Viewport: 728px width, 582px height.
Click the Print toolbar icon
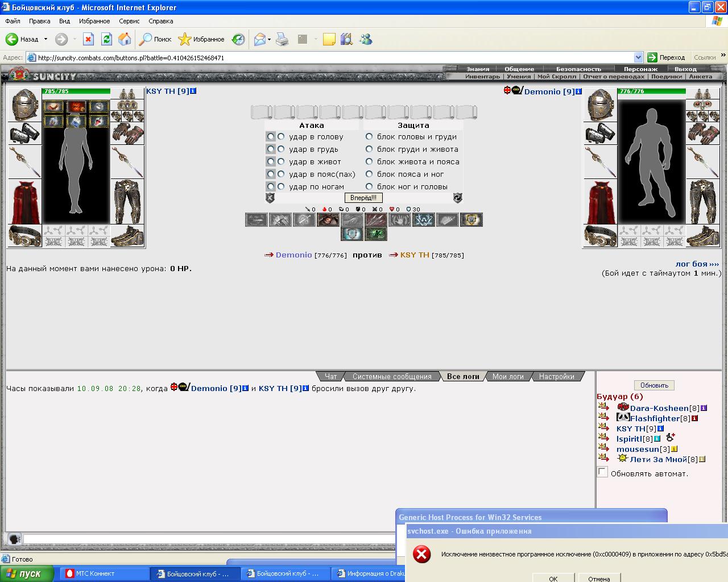(x=282, y=39)
